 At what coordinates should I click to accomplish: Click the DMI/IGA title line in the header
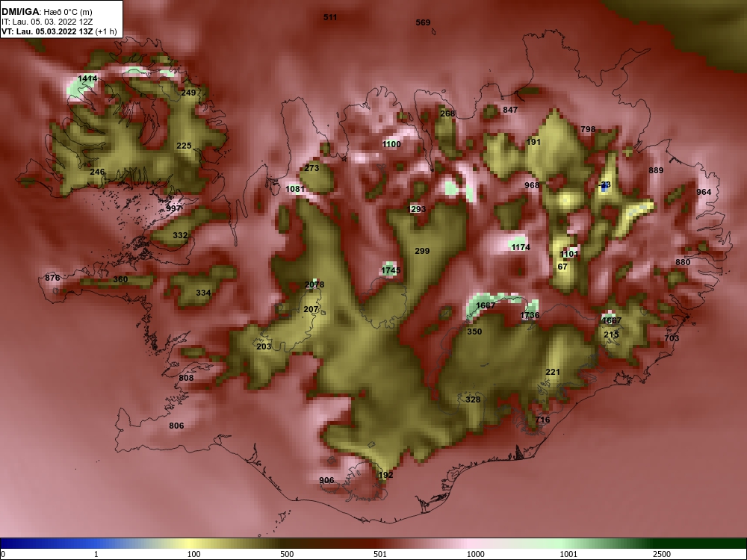pos(46,12)
